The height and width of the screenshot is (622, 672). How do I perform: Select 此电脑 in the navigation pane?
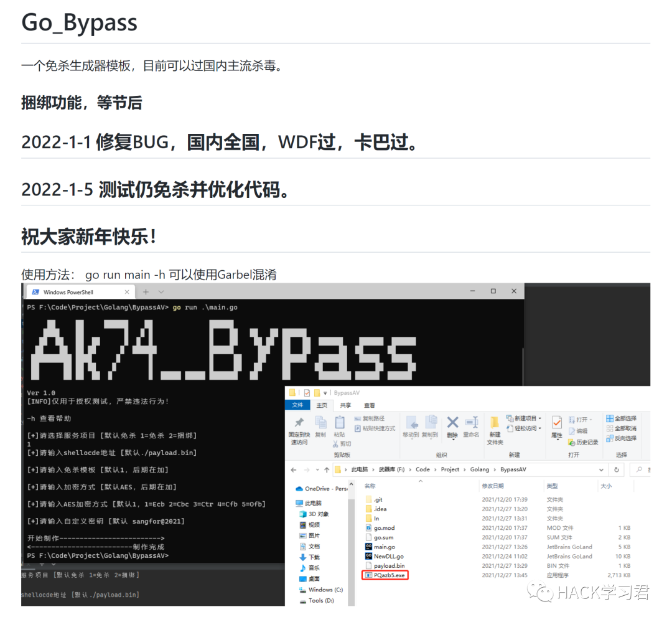(309, 502)
